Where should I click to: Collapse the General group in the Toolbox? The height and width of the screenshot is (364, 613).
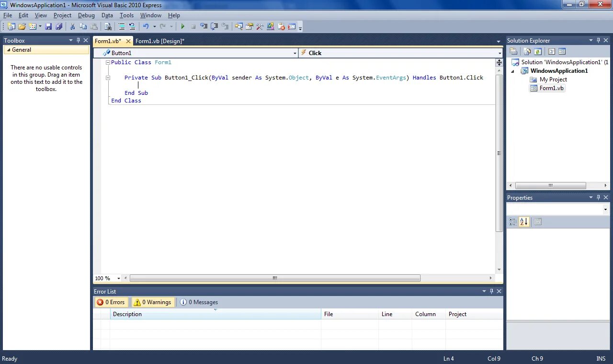9,50
